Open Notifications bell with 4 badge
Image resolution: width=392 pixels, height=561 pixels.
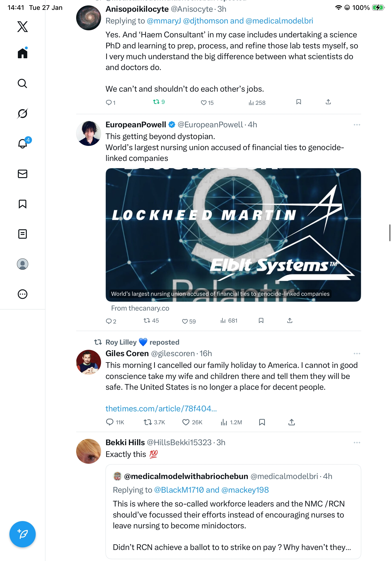(23, 143)
